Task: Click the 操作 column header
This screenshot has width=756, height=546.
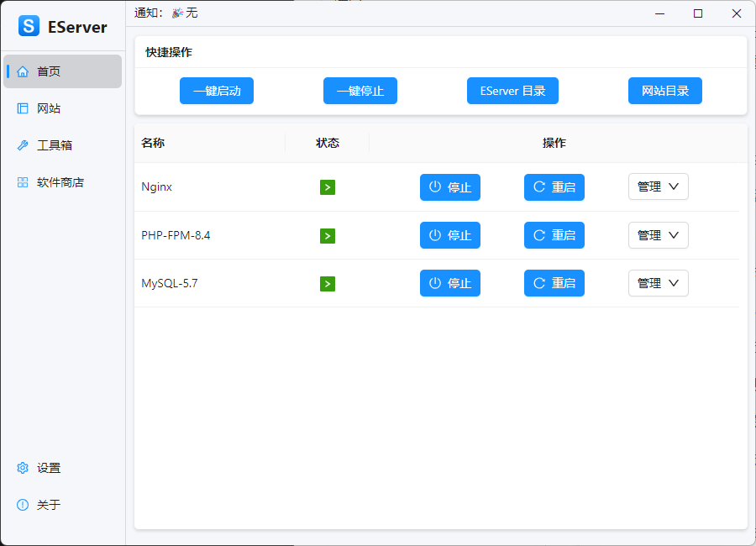Action: 554,143
